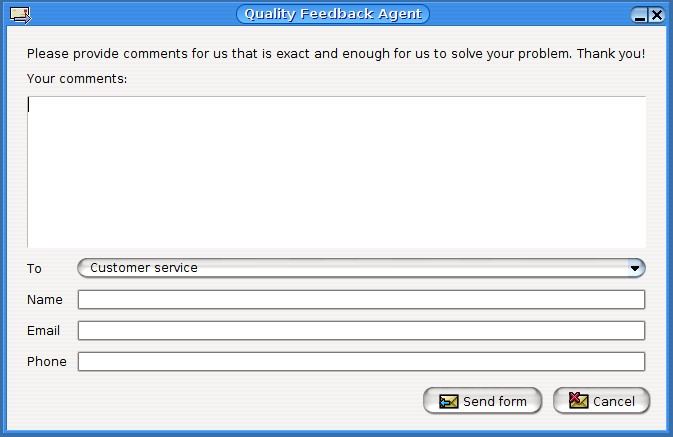Click into the Phone input field
Viewport: 673px width, 437px height.
point(361,362)
